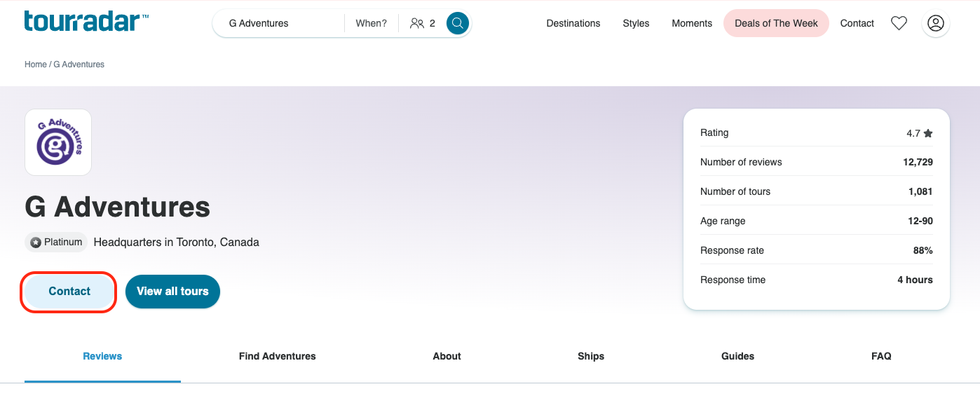
Task: Click the Response rate label
Action: click(x=732, y=250)
